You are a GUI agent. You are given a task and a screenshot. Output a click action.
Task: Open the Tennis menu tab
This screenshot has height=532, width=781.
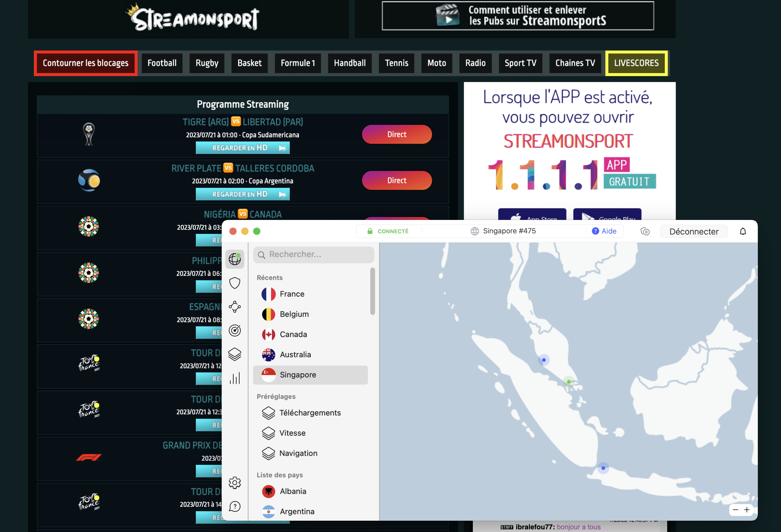(397, 63)
